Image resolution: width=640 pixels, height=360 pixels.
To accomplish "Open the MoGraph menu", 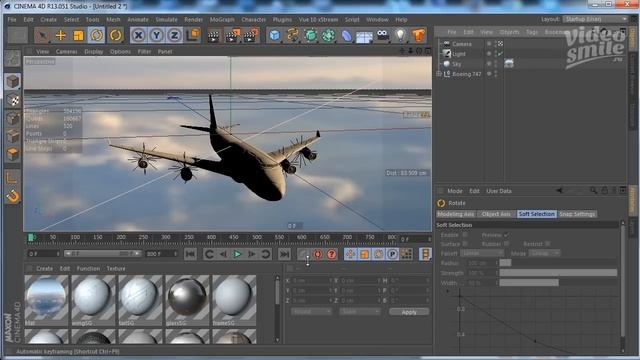I will 222,20.
